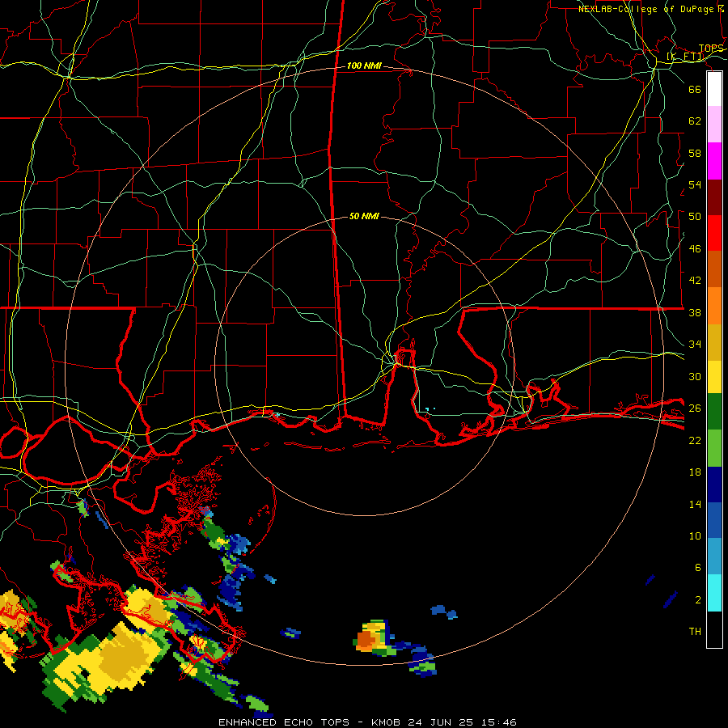Viewport: 728px width, 728px height.
Task: Select the "42" legend value
Action: [x=695, y=280]
